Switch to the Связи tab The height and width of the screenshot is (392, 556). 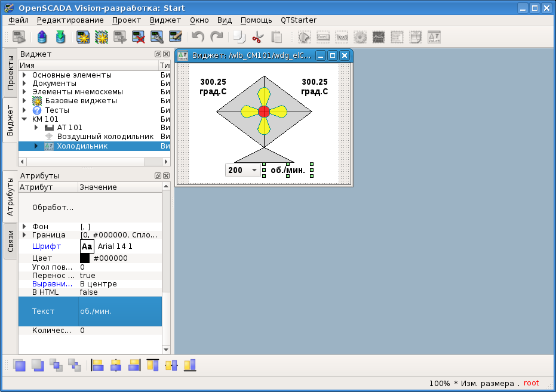pyautogui.click(x=10, y=241)
